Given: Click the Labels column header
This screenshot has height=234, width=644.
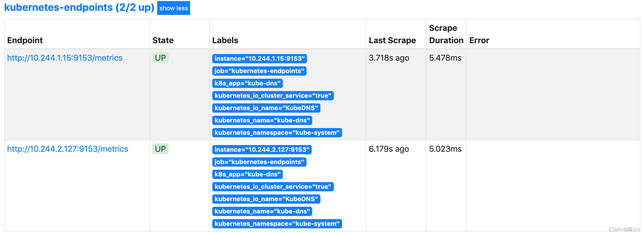Looking at the screenshot, I should [225, 40].
